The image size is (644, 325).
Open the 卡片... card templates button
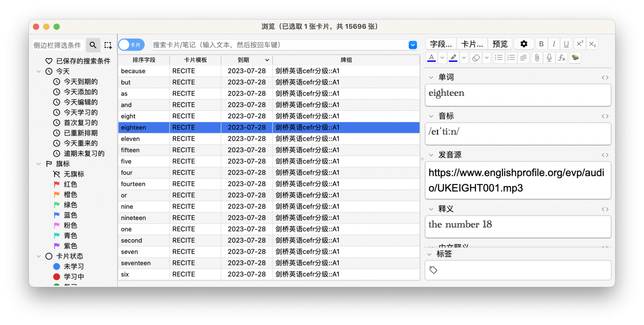pyautogui.click(x=472, y=44)
